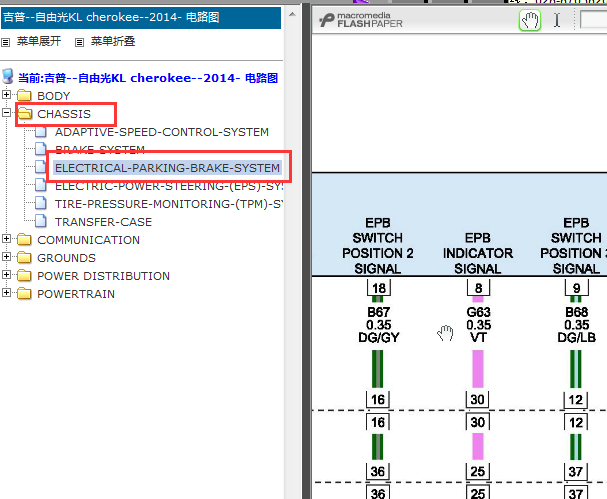Select the POWER DISTRIBUTION tree label

click(103, 276)
